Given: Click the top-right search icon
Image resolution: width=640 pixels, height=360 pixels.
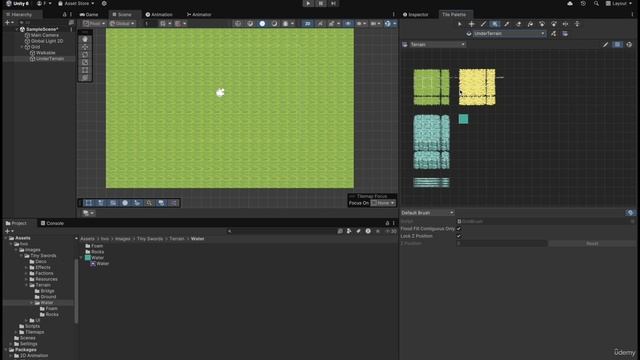Looking at the screenshot, I should pos(596,3).
